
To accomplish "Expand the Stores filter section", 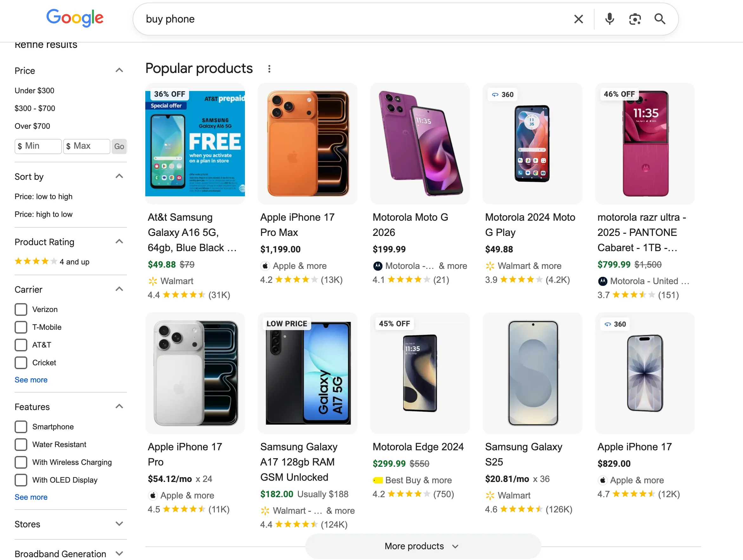I will [119, 524].
